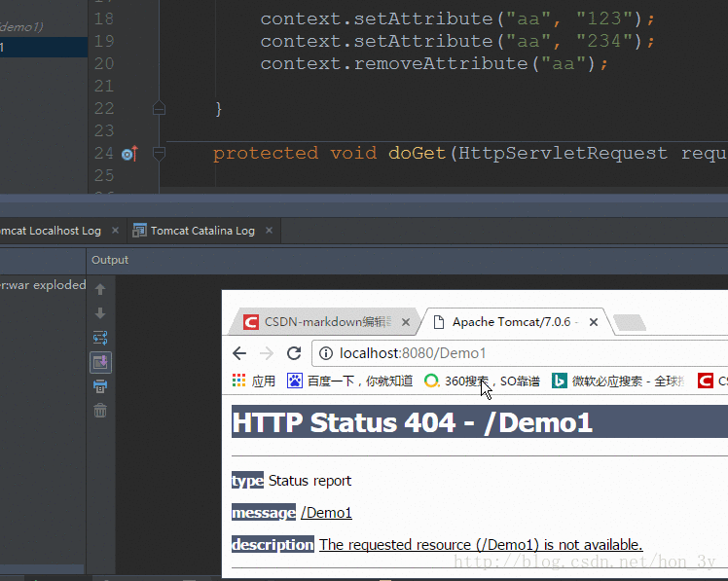Collapse doGet method fold at line 24
The width and height of the screenshot is (728, 581).
coord(159,153)
